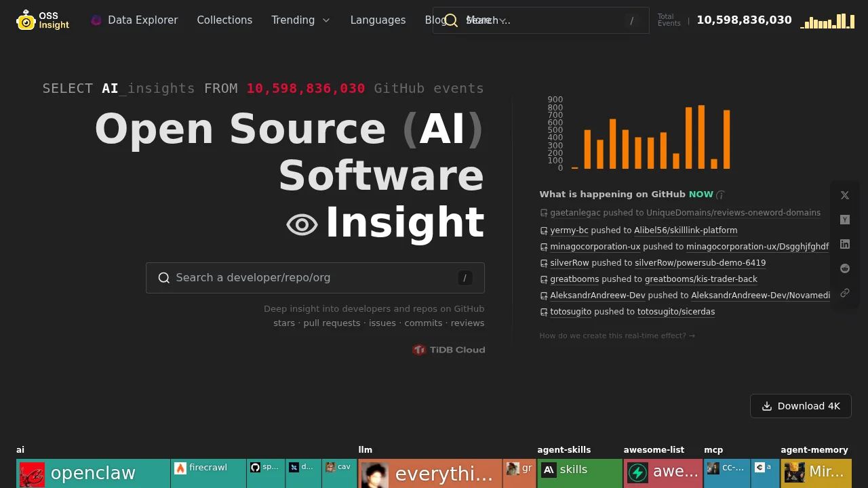Screen dimensions: 868x488
Task: Navigate to the Languages section
Action: click(378, 20)
